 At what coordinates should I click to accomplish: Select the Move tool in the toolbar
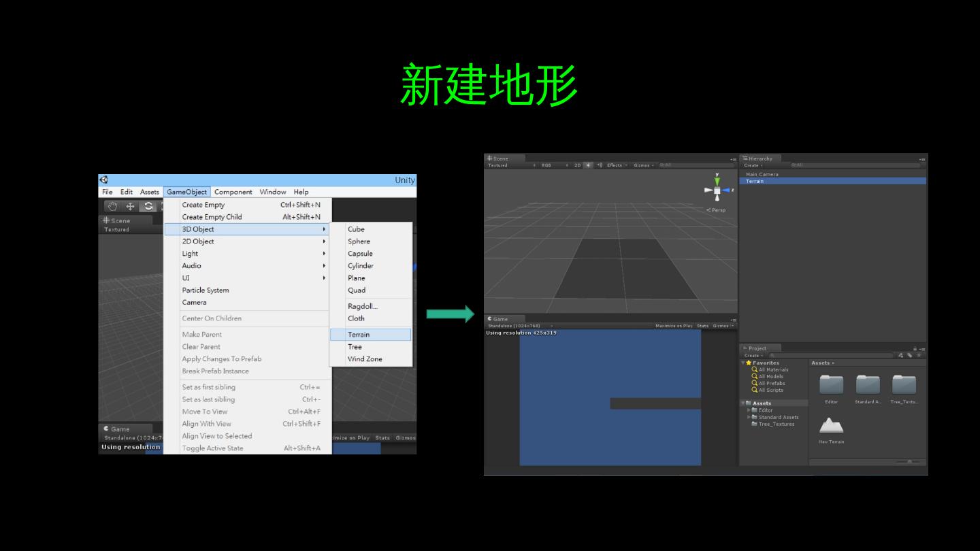(131, 207)
